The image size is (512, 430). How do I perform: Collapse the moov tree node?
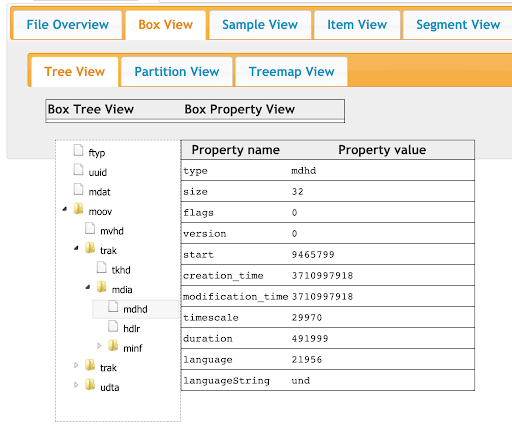click(65, 209)
